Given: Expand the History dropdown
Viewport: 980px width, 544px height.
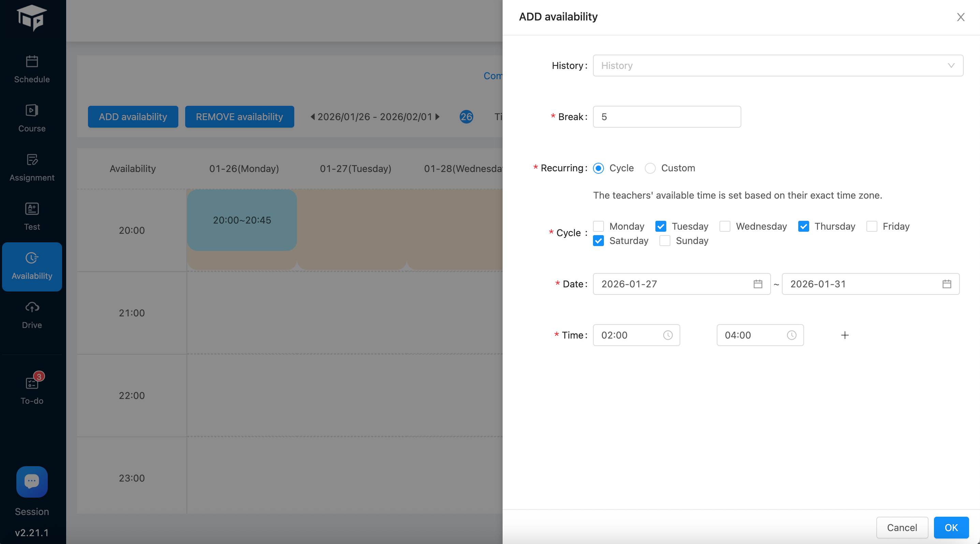Looking at the screenshot, I should [x=777, y=66].
